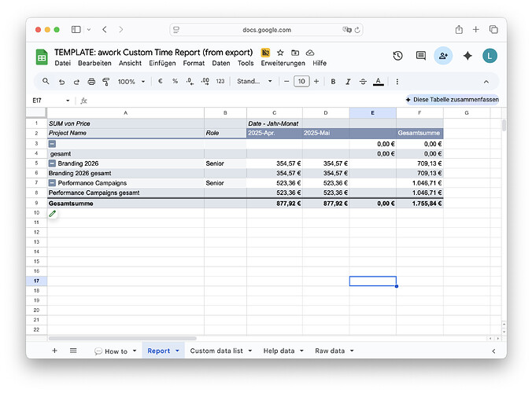This screenshot has height=393, width=532.
Task: Switch to the Raw data tab
Action: click(330, 351)
